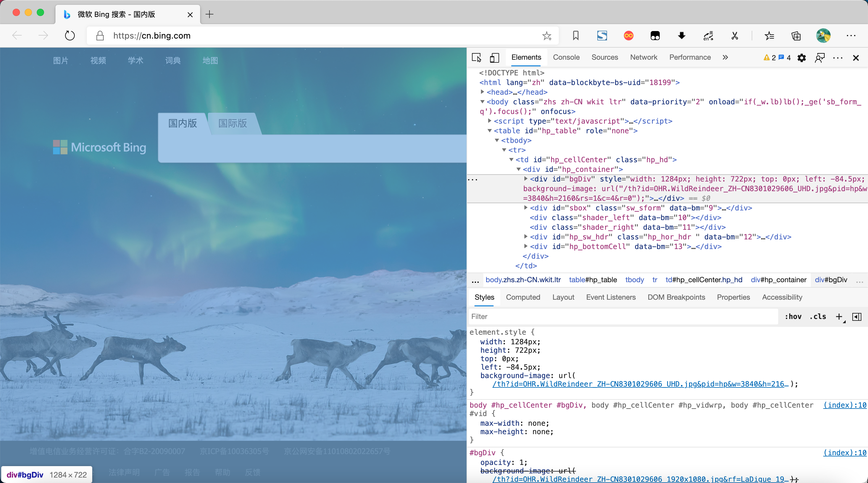Expand the hp_sw_hdr div node
The image size is (868, 483).
pyautogui.click(x=526, y=237)
